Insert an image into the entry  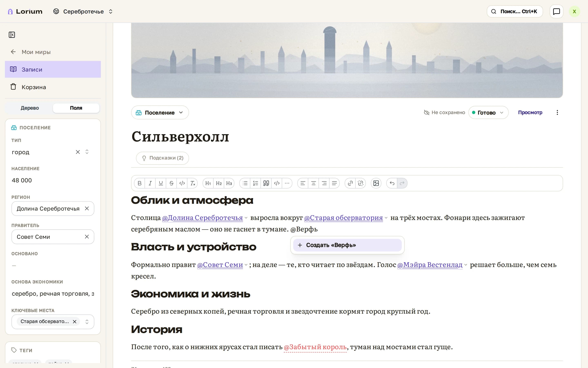pos(376,183)
